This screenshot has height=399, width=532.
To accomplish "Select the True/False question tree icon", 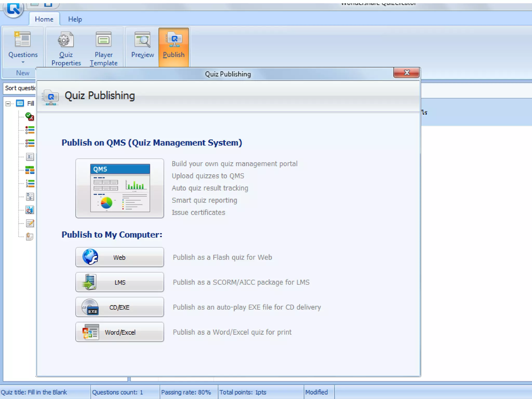I will tap(30, 117).
